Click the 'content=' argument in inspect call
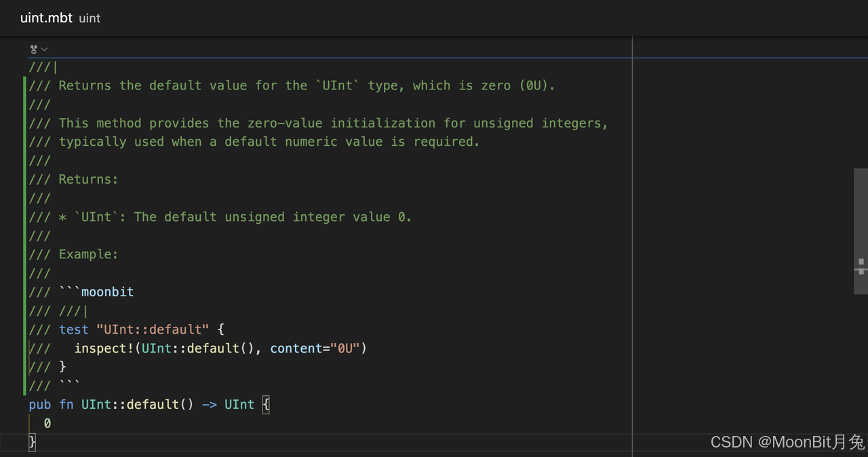 click(300, 348)
